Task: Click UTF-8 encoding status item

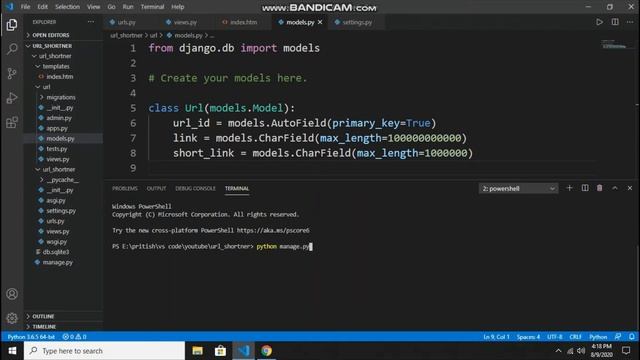Action: [555, 337]
